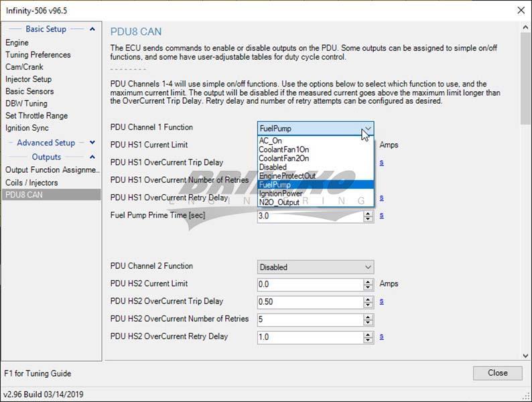Viewport: 532px width, 402px height.
Task: Increase Fuel Pump Prime Time value
Action: click(x=368, y=213)
